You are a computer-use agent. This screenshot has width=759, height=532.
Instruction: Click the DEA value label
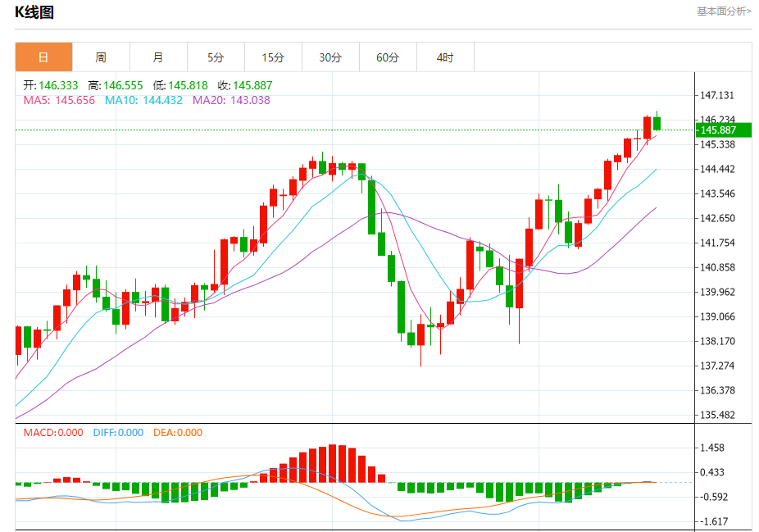178,432
